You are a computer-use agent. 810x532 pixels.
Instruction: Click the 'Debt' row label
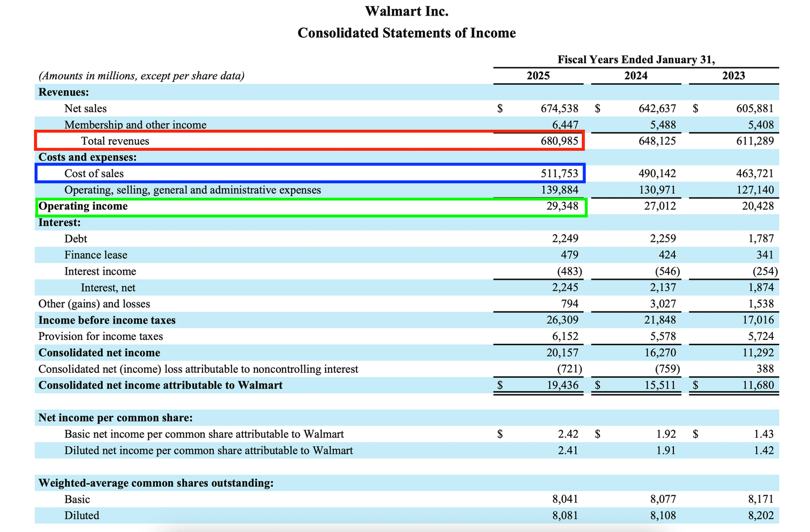(76, 238)
